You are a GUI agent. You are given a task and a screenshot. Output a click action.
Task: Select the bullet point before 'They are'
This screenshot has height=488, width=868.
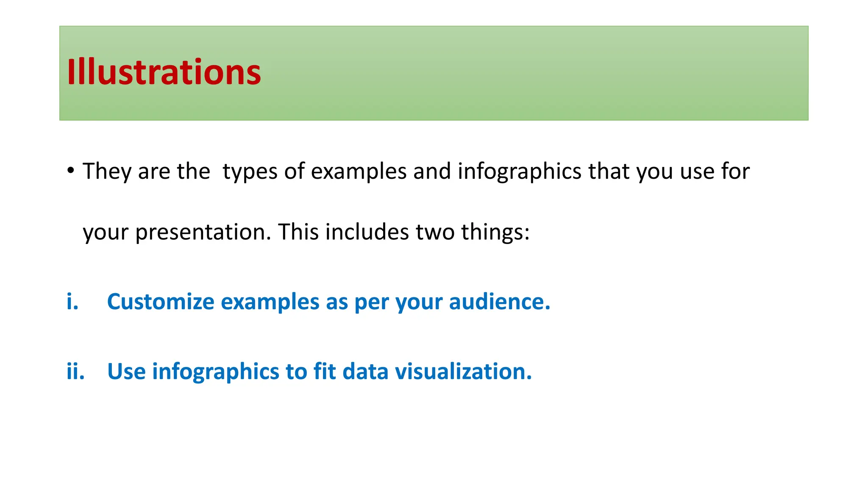point(71,171)
